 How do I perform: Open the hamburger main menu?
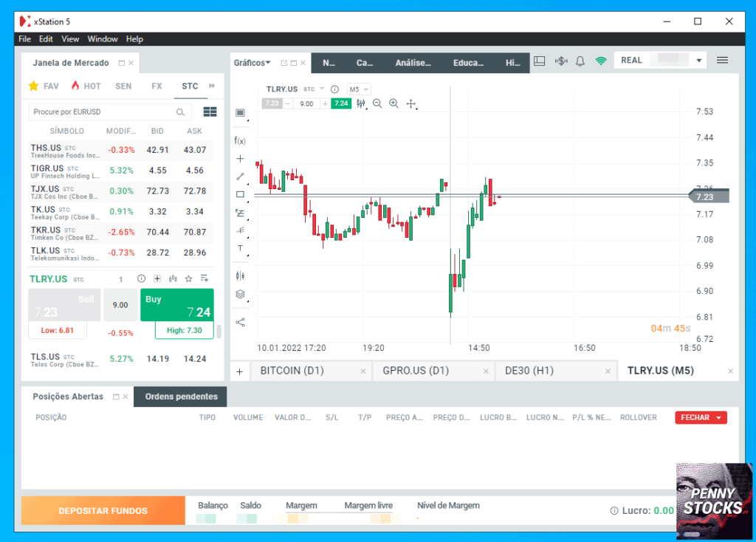pos(722,61)
